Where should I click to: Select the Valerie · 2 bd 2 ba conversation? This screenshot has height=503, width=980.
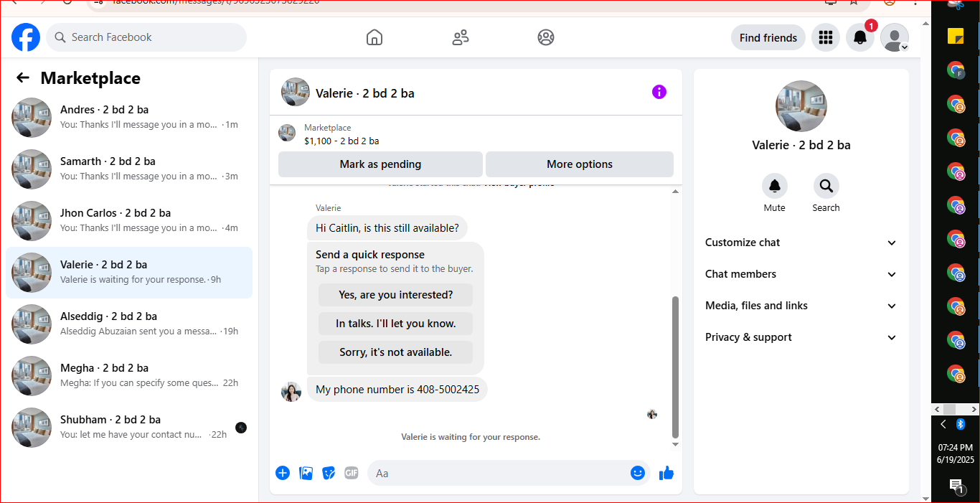(129, 273)
